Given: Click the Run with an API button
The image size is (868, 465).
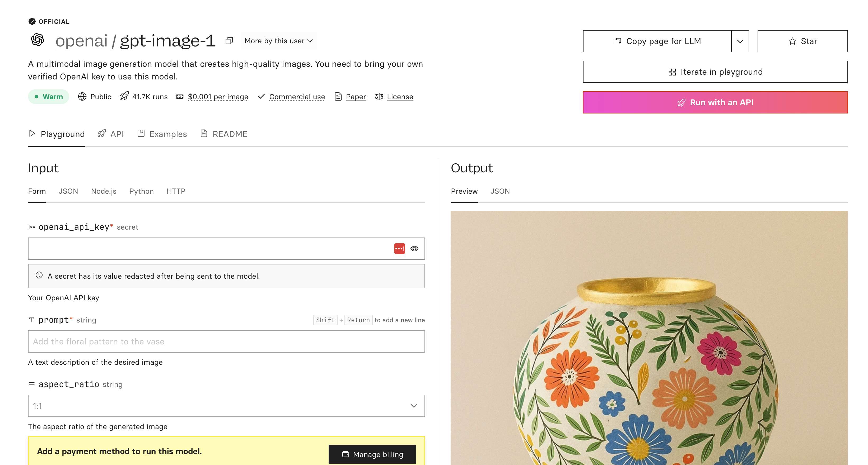Looking at the screenshot, I should point(715,102).
